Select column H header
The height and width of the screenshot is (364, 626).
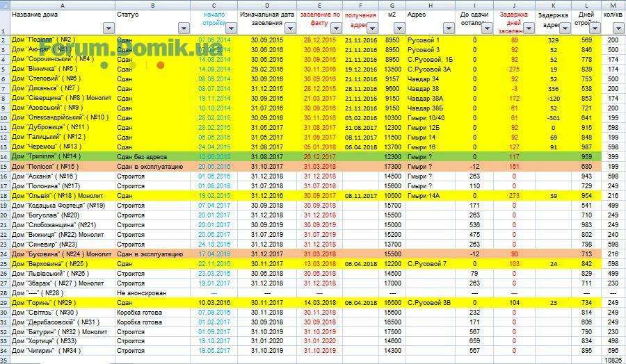[x=431, y=5]
